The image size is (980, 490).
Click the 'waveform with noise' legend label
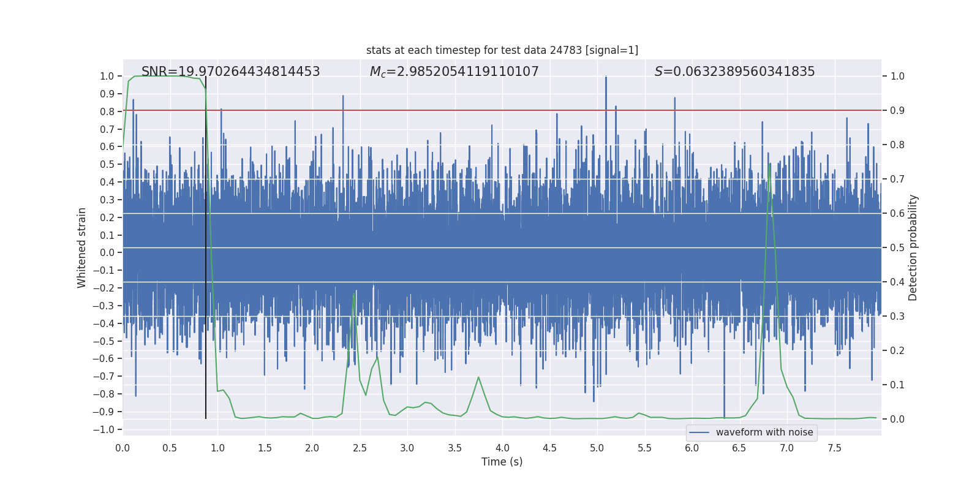point(764,432)
